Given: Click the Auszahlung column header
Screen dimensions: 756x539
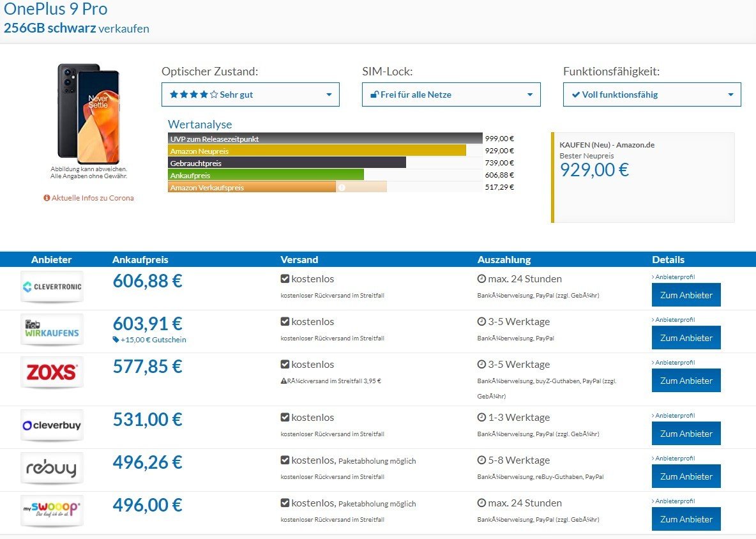Looking at the screenshot, I should click(x=504, y=259).
